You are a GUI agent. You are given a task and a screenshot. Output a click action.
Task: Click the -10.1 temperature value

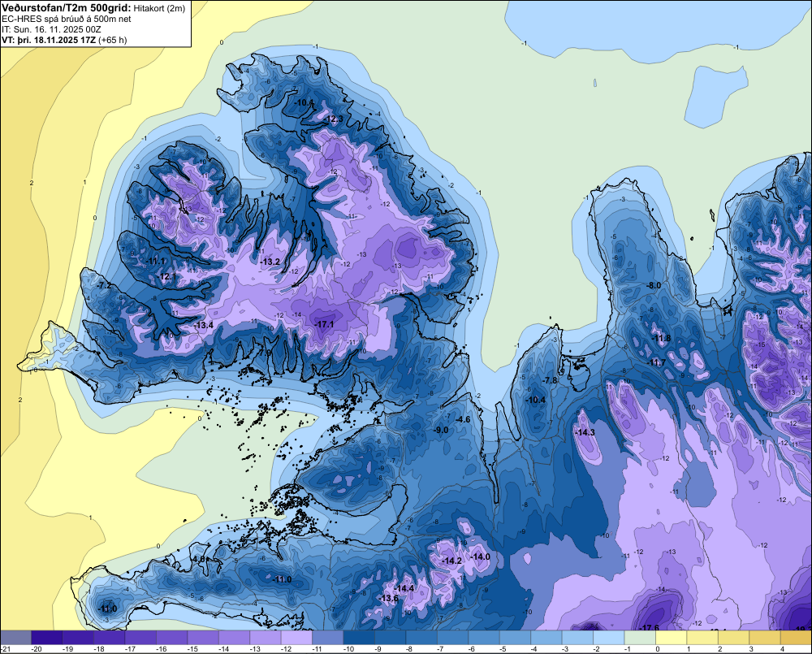[304, 103]
